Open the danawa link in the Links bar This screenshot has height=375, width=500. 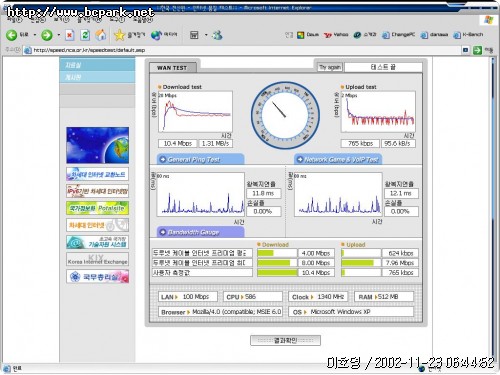click(434, 35)
